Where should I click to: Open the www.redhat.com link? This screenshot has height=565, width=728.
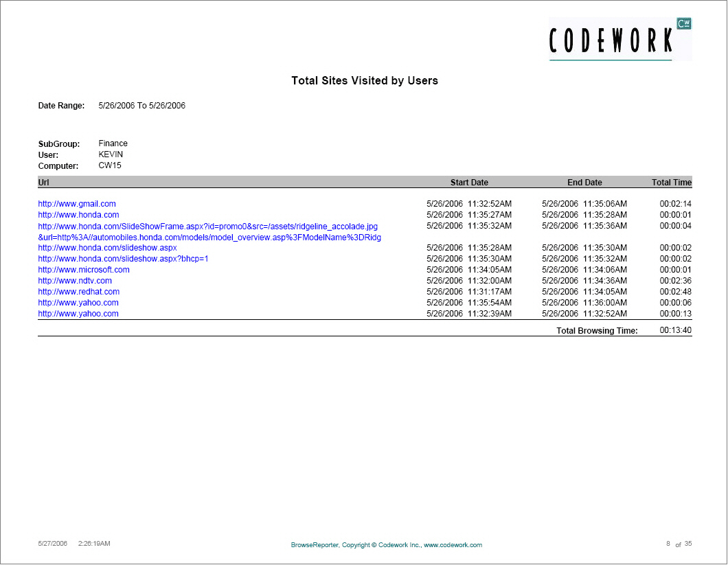coord(78,292)
